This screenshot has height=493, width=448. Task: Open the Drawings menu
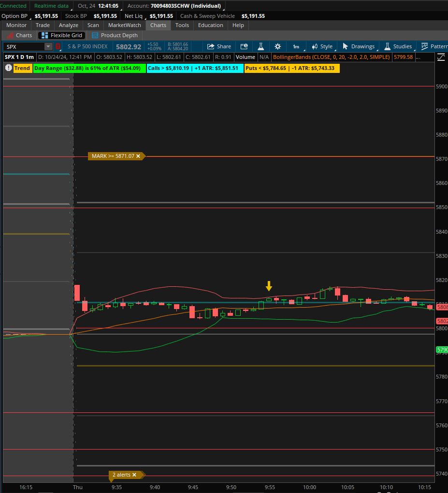[359, 46]
